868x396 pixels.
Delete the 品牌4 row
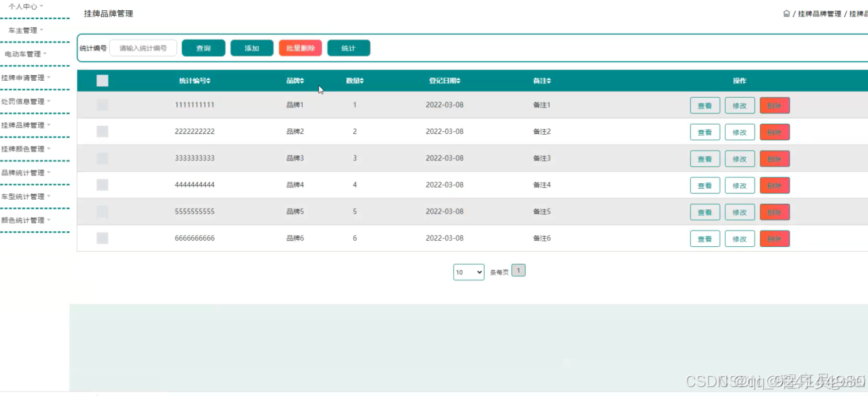pyautogui.click(x=774, y=185)
